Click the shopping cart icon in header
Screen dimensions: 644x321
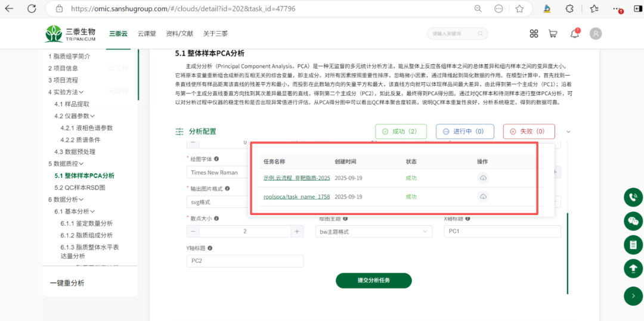tap(553, 34)
